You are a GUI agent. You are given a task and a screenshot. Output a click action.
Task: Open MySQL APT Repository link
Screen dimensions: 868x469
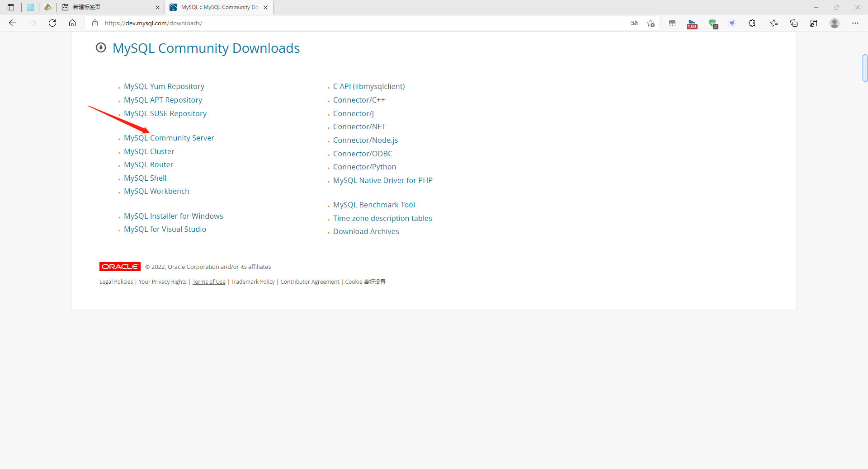coord(163,100)
